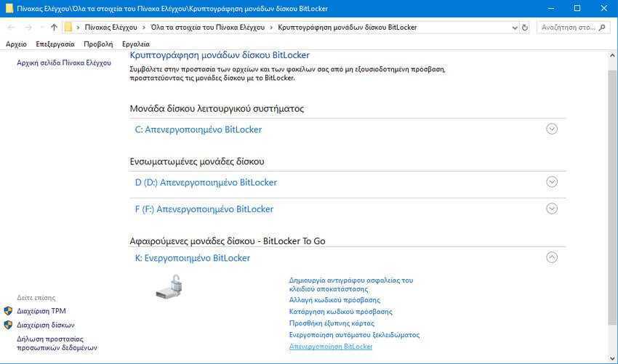Click Κρυπτογράφηση μονάδων δίσκου BitLocker breadcrumb
618x364 pixels.
coord(348,27)
